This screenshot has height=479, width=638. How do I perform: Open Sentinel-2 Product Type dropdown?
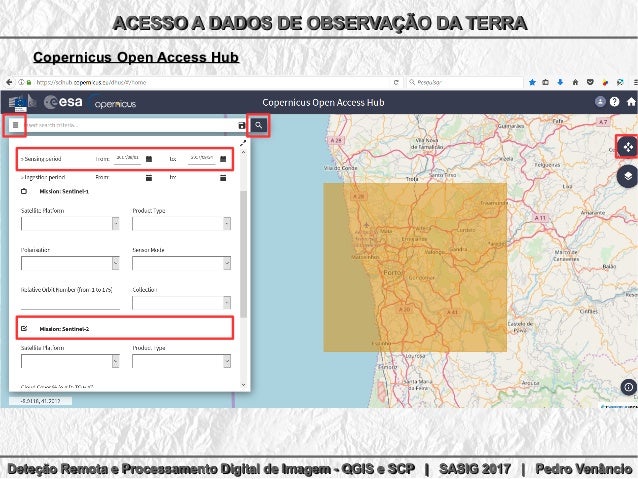coord(181,361)
